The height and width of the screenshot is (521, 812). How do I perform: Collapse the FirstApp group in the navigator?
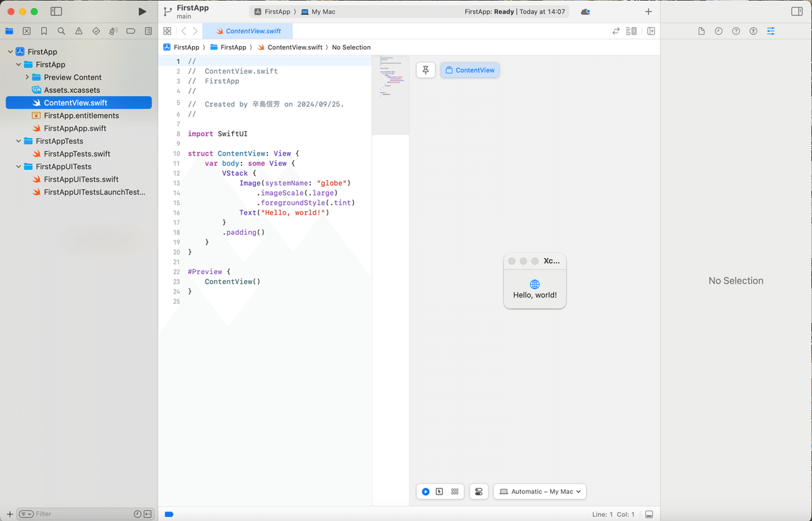(18, 64)
